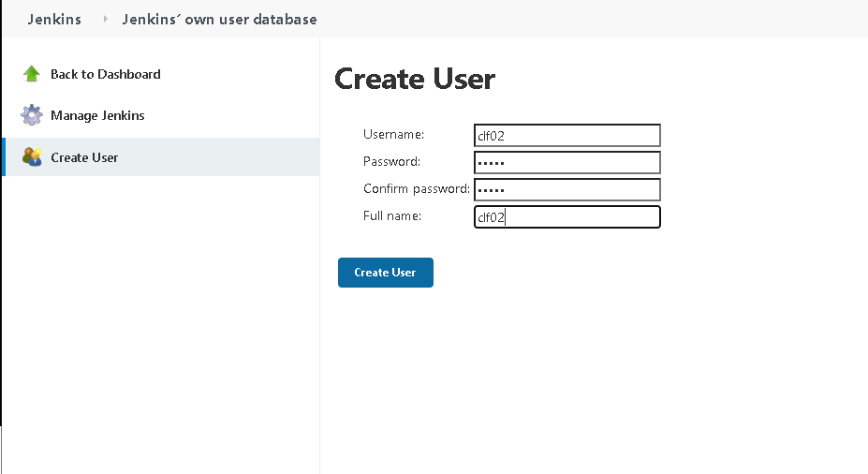This screenshot has width=868, height=474.
Task: Expand the breadcrumb arrow after Jenkins
Action: [x=105, y=19]
